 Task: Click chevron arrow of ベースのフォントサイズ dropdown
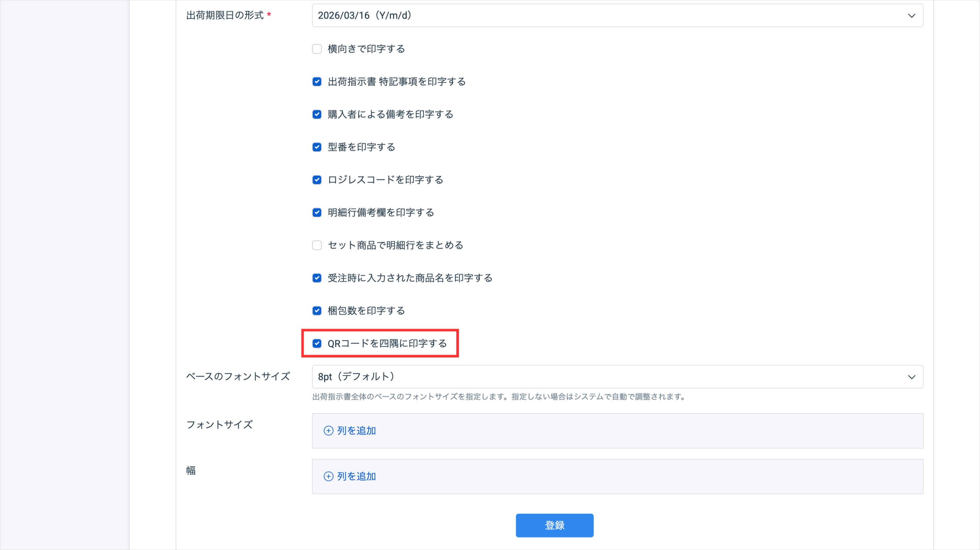point(911,377)
